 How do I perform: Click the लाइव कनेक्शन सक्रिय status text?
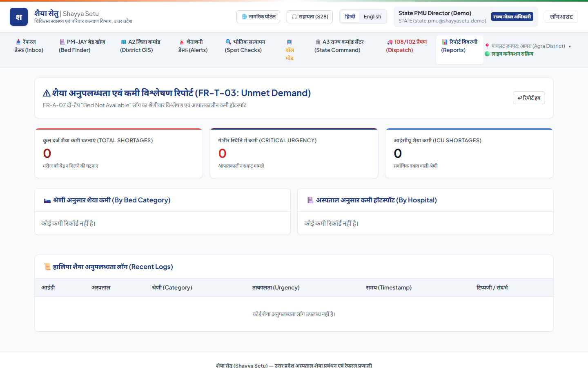[512, 54]
